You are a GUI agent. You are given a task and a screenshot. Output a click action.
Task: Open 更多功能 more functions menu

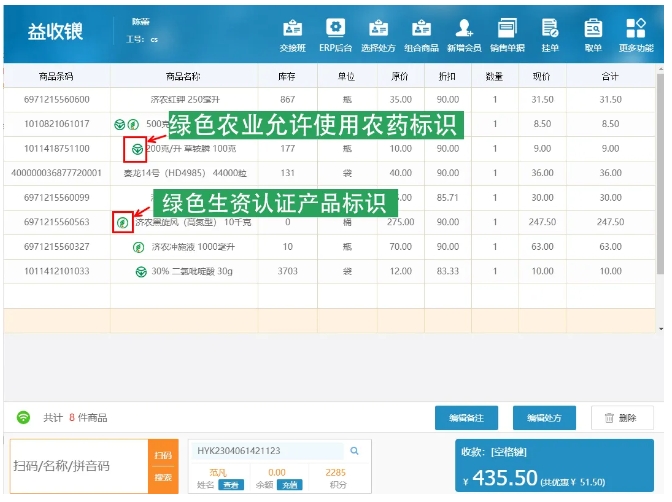(635, 34)
